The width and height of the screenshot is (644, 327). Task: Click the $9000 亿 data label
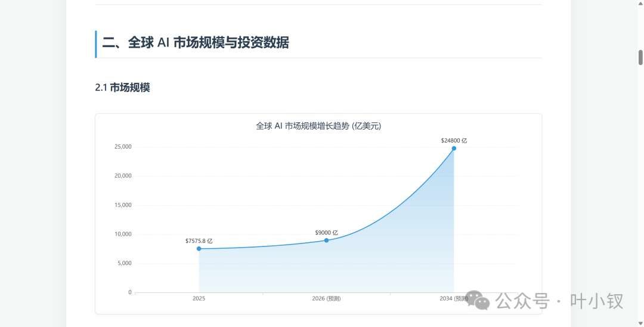[x=327, y=233]
